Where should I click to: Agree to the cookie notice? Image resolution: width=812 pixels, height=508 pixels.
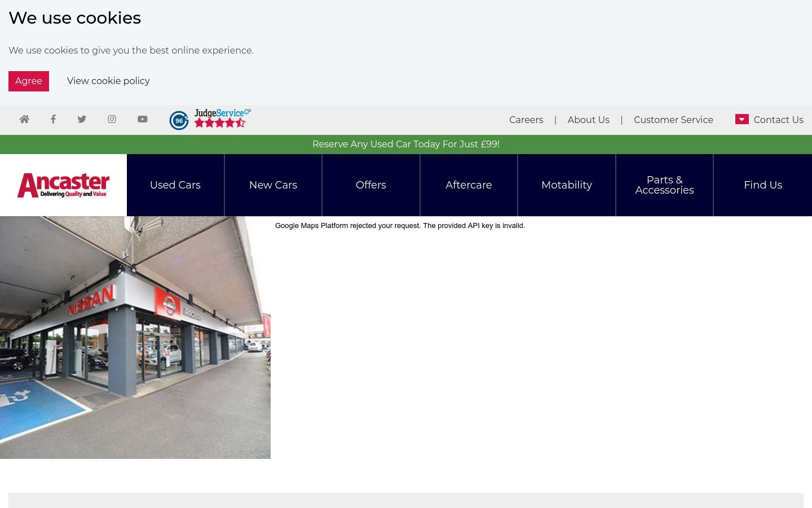tap(29, 81)
